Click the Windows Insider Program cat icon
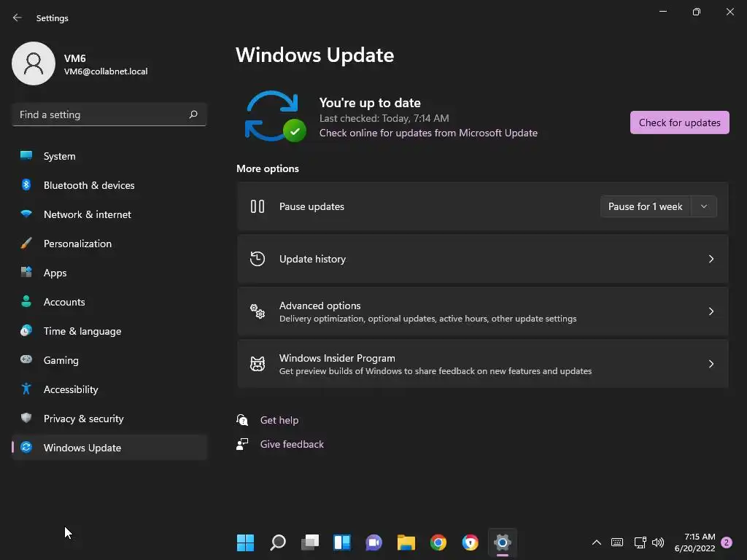Image resolution: width=747 pixels, height=560 pixels. [258, 364]
